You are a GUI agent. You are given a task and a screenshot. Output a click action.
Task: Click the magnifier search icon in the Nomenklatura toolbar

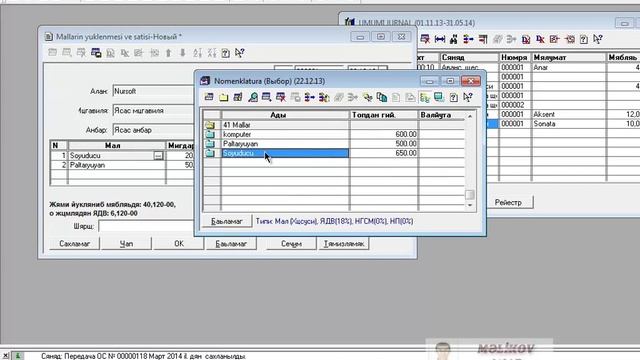coord(253,97)
